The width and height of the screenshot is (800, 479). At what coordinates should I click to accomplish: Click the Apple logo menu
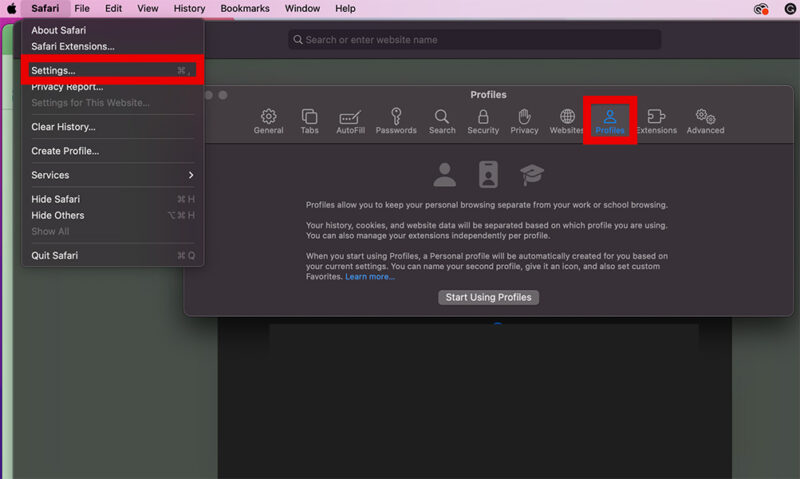coord(11,8)
